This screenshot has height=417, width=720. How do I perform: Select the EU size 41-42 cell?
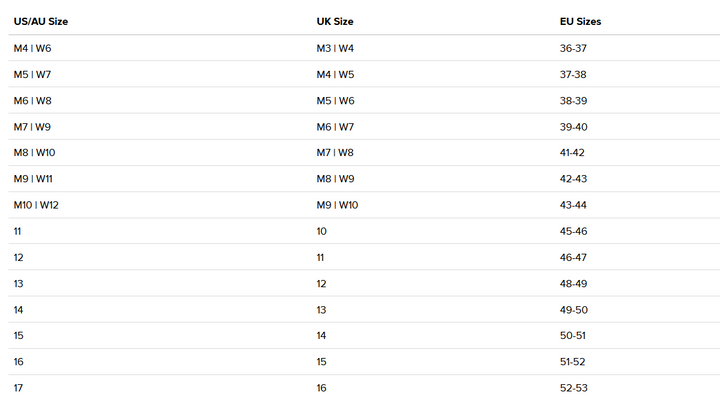(574, 153)
